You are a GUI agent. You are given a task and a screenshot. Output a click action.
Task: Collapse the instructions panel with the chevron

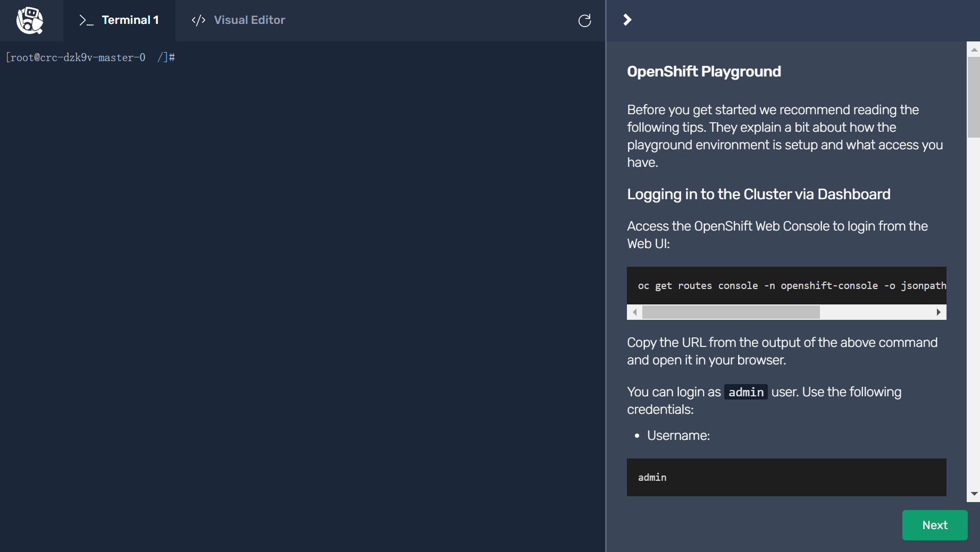pos(627,20)
